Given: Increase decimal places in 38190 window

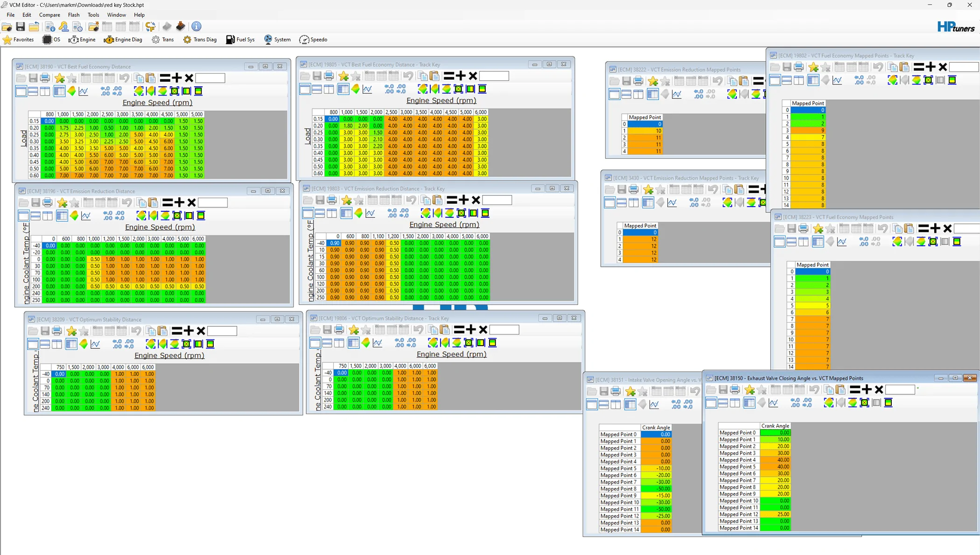Looking at the screenshot, I should [105, 91].
